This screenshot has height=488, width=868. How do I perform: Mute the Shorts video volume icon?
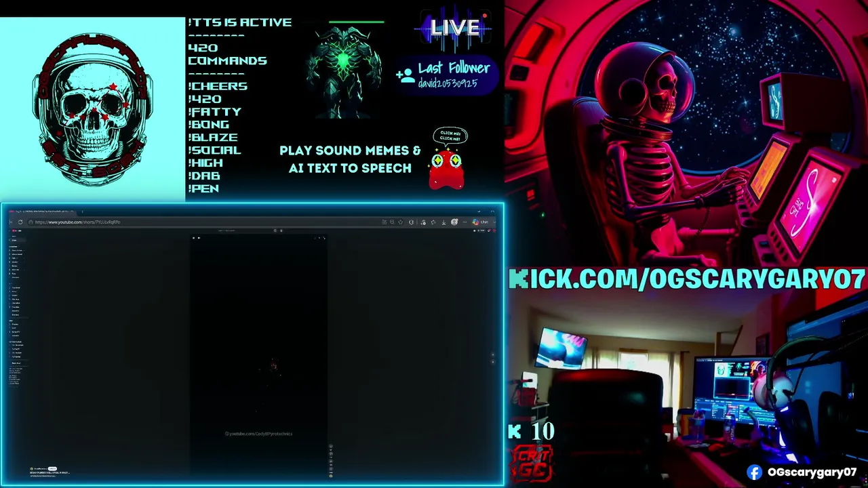coord(199,238)
